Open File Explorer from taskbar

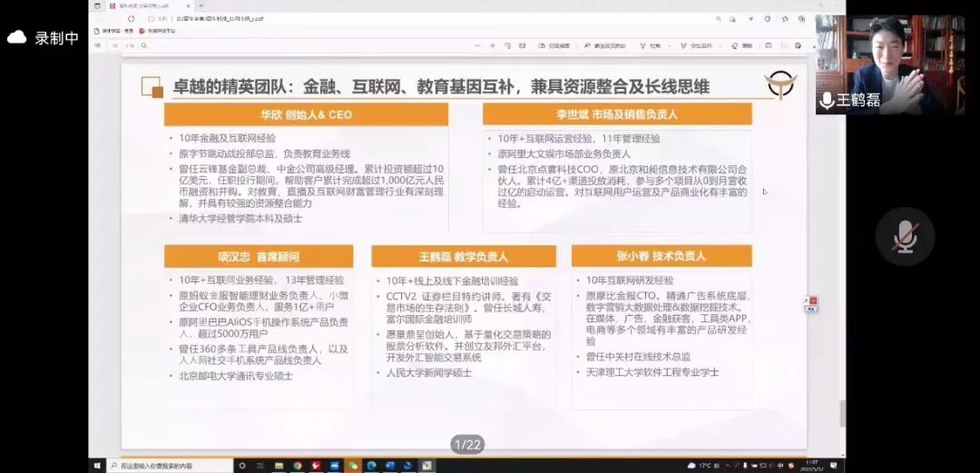[279, 466]
